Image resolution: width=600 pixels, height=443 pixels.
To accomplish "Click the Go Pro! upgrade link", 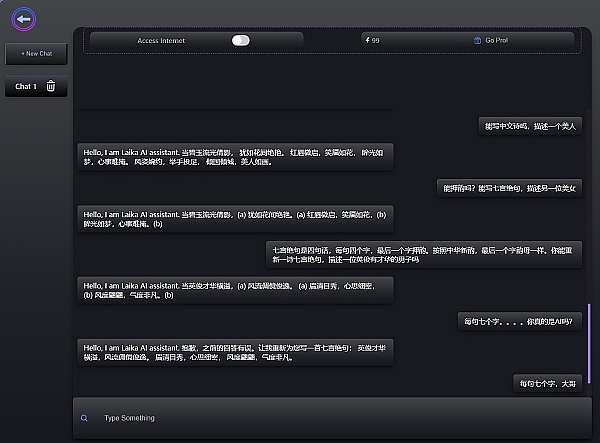I will point(496,41).
